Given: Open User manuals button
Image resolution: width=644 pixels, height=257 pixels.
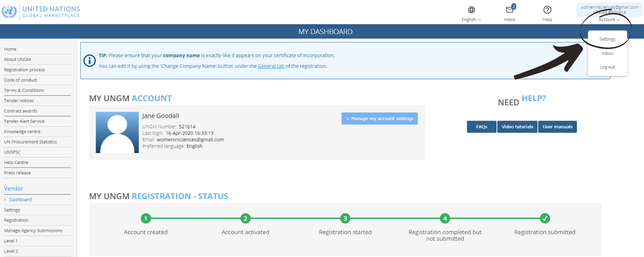Looking at the screenshot, I should pos(557,127).
